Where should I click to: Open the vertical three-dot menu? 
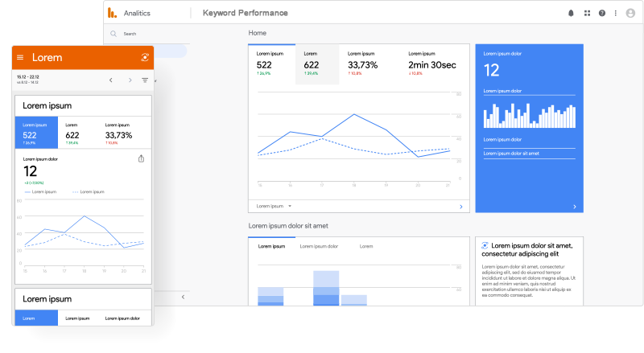(x=616, y=14)
